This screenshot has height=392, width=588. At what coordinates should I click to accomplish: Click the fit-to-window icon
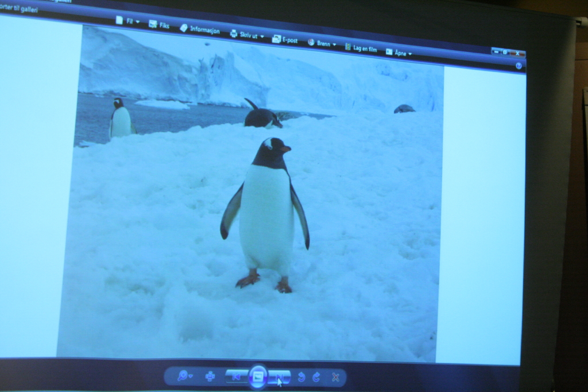pyautogui.click(x=210, y=376)
